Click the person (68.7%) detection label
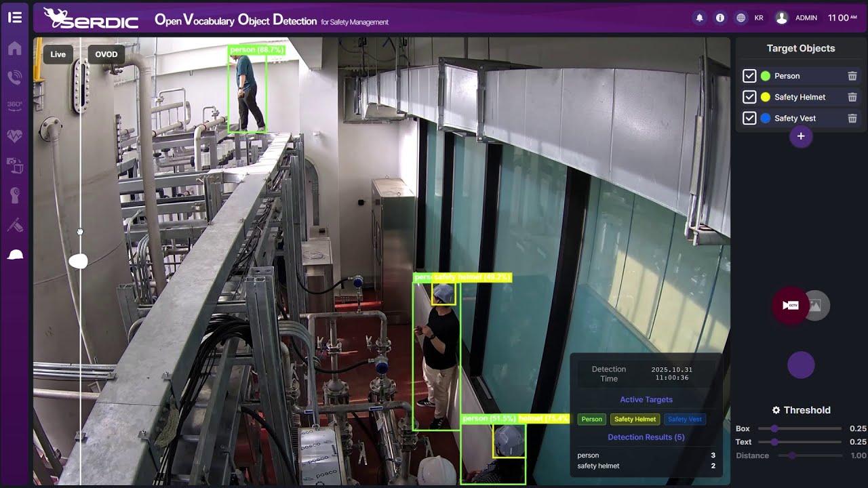Image resolution: width=868 pixels, height=488 pixels. (x=257, y=50)
